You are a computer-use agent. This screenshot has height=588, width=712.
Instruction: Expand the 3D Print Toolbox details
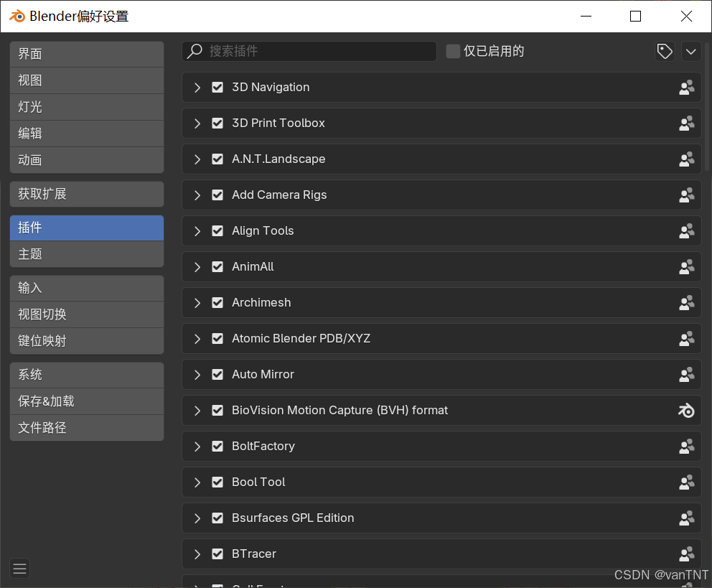(x=197, y=123)
